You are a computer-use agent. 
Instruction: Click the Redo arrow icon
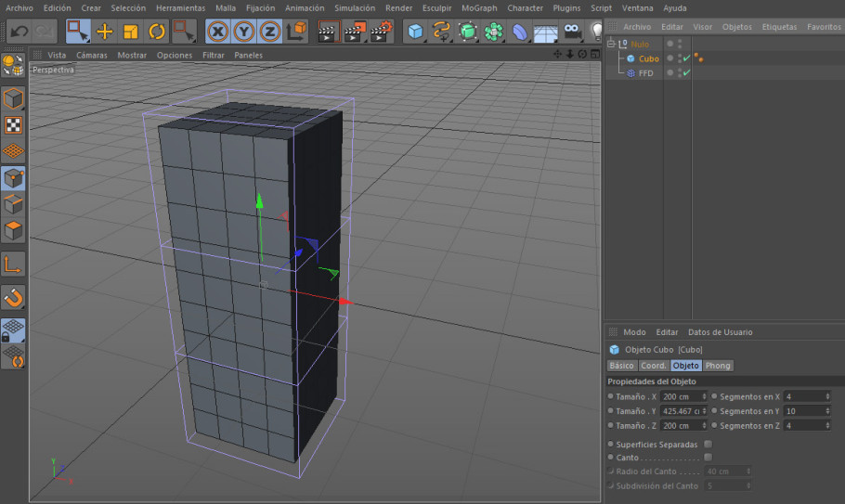45,32
